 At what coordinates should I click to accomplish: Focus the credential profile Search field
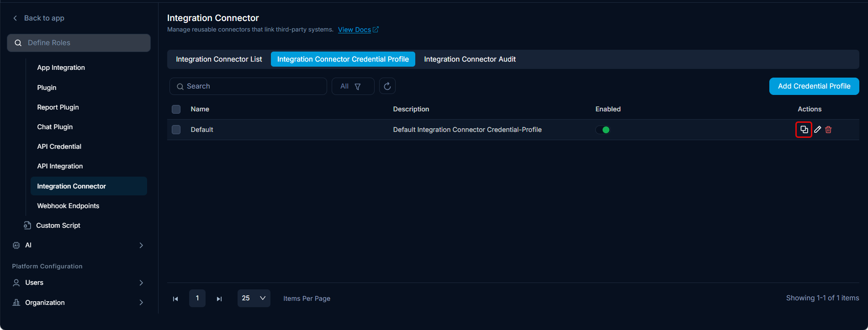pyautogui.click(x=248, y=86)
